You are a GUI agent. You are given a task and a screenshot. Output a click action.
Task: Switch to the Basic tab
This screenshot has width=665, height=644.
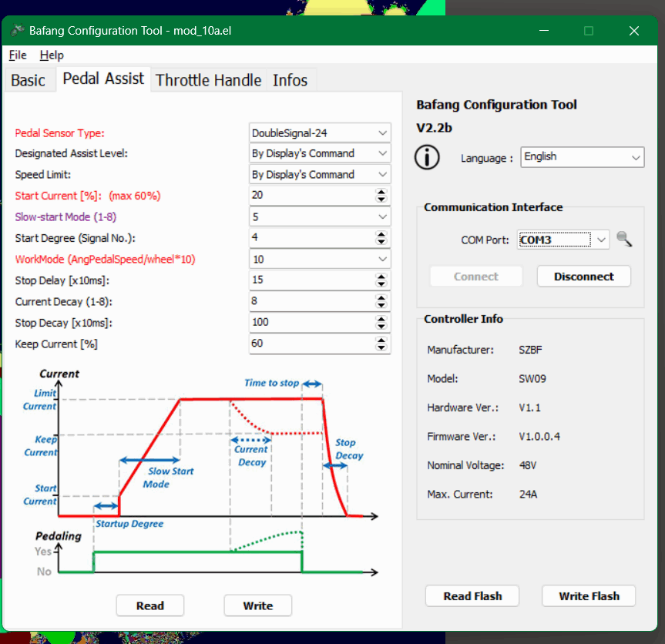coord(28,80)
